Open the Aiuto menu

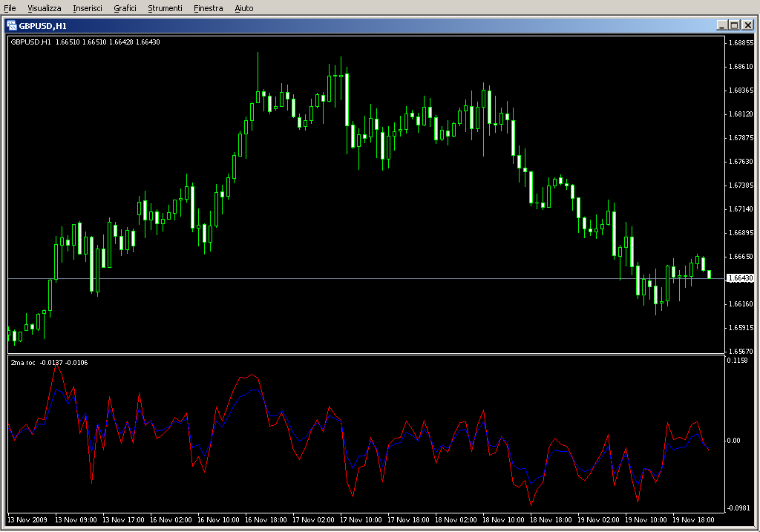click(243, 8)
